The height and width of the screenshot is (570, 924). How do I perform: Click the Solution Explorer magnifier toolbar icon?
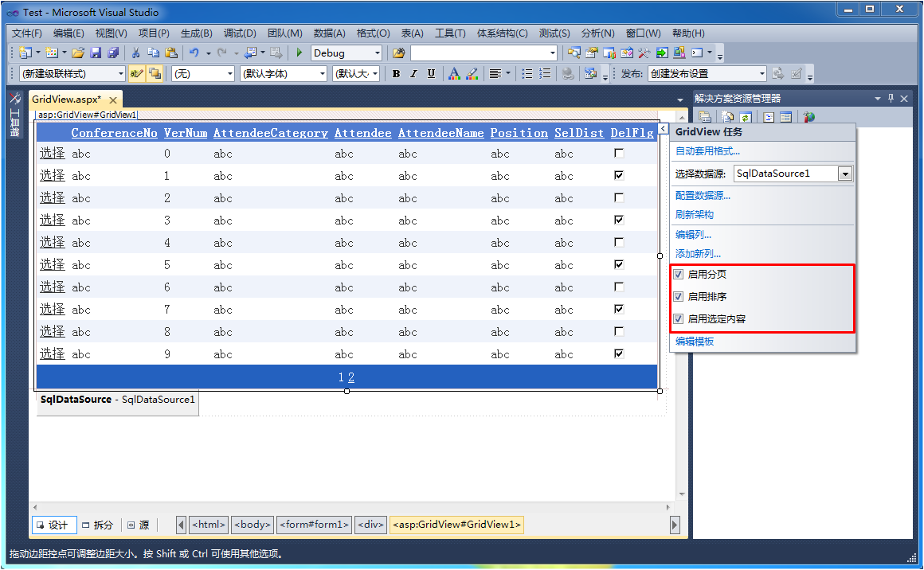coord(574,53)
